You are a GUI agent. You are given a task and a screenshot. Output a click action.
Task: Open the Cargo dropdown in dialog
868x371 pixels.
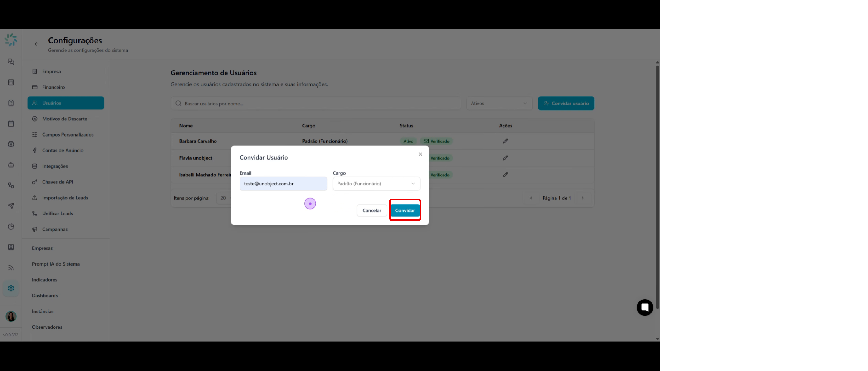pyautogui.click(x=376, y=183)
